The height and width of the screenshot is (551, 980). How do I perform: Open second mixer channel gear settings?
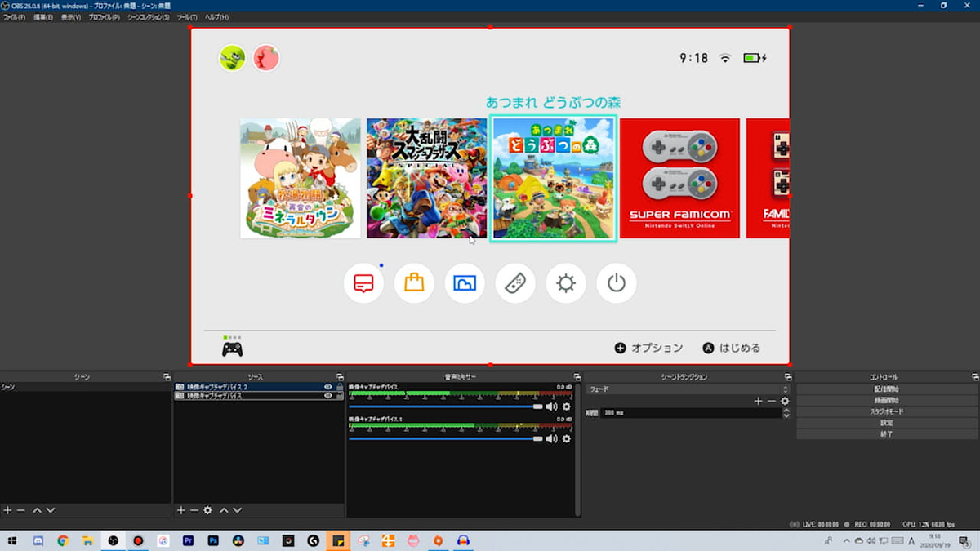pyautogui.click(x=567, y=438)
